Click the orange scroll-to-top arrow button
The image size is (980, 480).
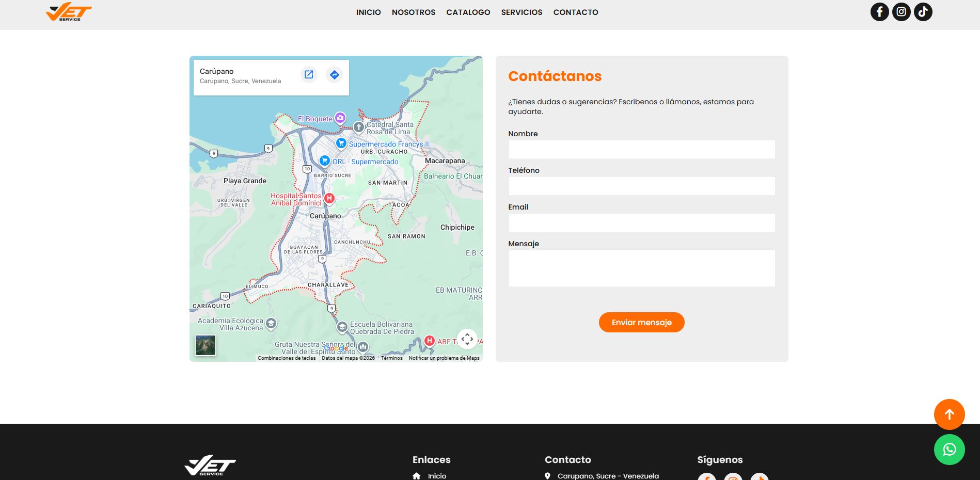pyautogui.click(x=949, y=414)
